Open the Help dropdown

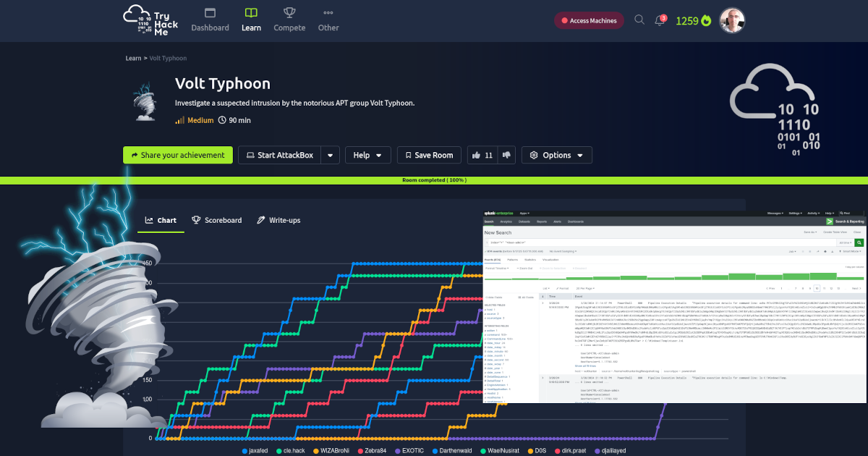[x=367, y=155]
